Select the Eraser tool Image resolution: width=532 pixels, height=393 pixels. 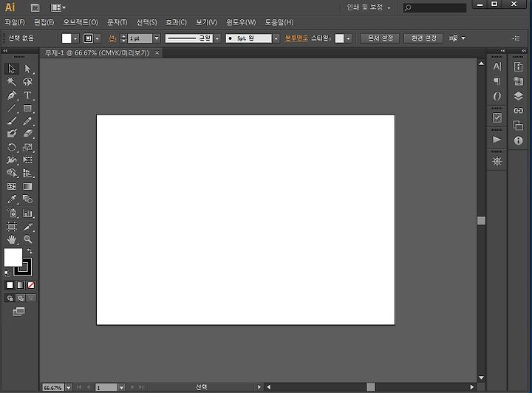click(x=27, y=133)
